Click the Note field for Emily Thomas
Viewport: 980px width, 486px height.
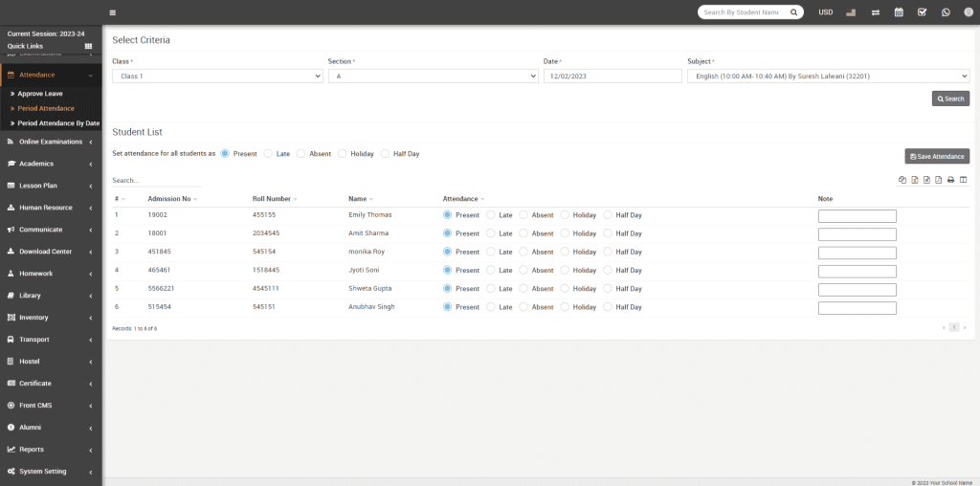click(x=857, y=216)
